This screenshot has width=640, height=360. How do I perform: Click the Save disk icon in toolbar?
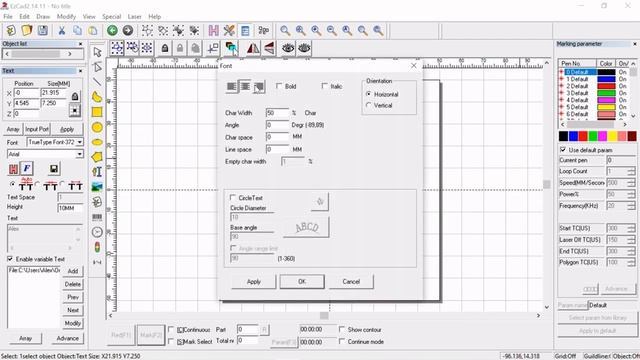point(43,30)
